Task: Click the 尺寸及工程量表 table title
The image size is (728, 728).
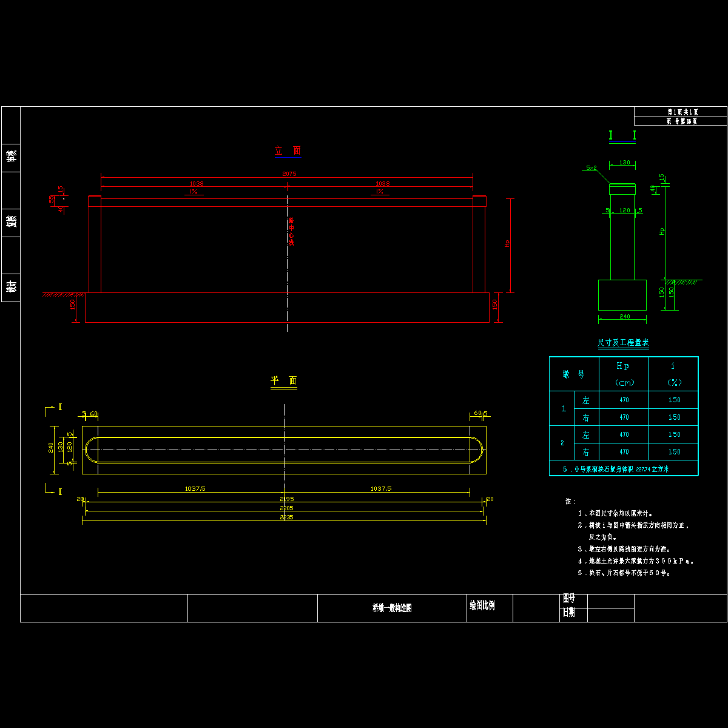Action: (623, 343)
